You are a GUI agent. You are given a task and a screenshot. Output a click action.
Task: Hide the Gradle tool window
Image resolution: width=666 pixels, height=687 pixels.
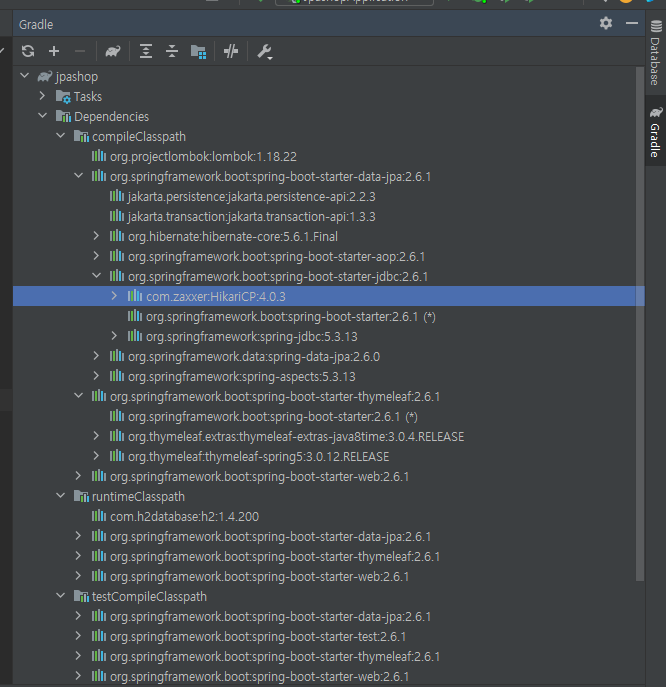coord(632,23)
